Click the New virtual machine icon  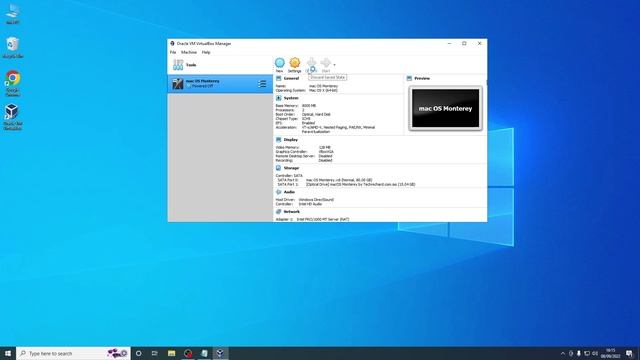[280, 63]
